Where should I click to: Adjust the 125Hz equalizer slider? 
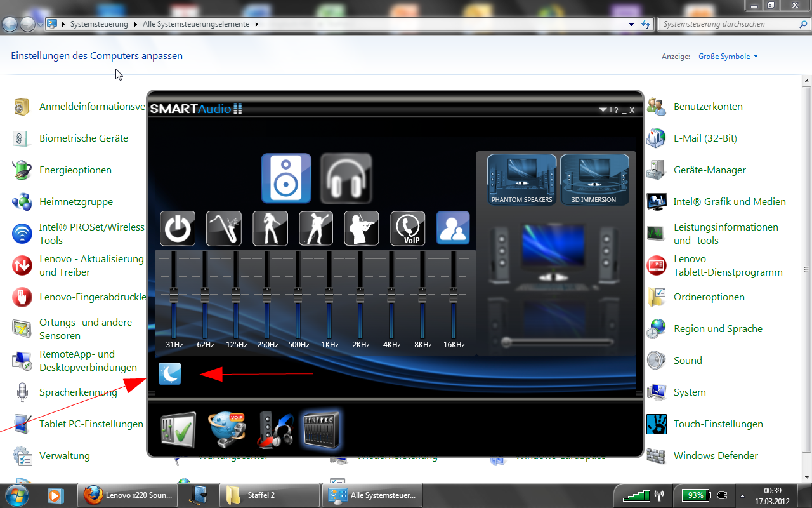pyautogui.click(x=236, y=295)
